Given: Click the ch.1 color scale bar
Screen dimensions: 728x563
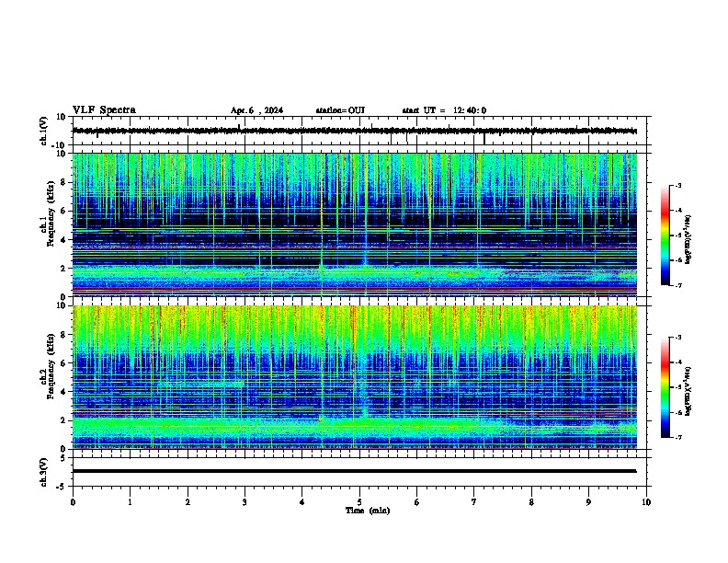Looking at the screenshot, I should pyautogui.click(x=665, y=236).
